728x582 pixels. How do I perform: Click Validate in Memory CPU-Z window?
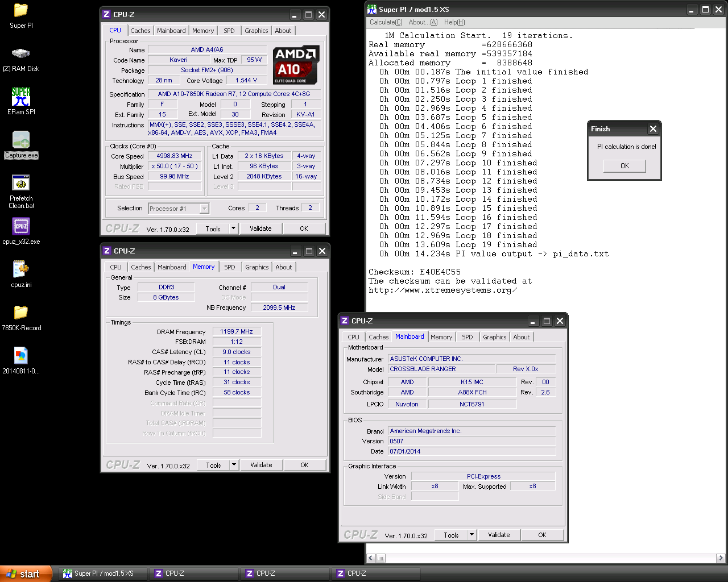[x=261, y=465]
